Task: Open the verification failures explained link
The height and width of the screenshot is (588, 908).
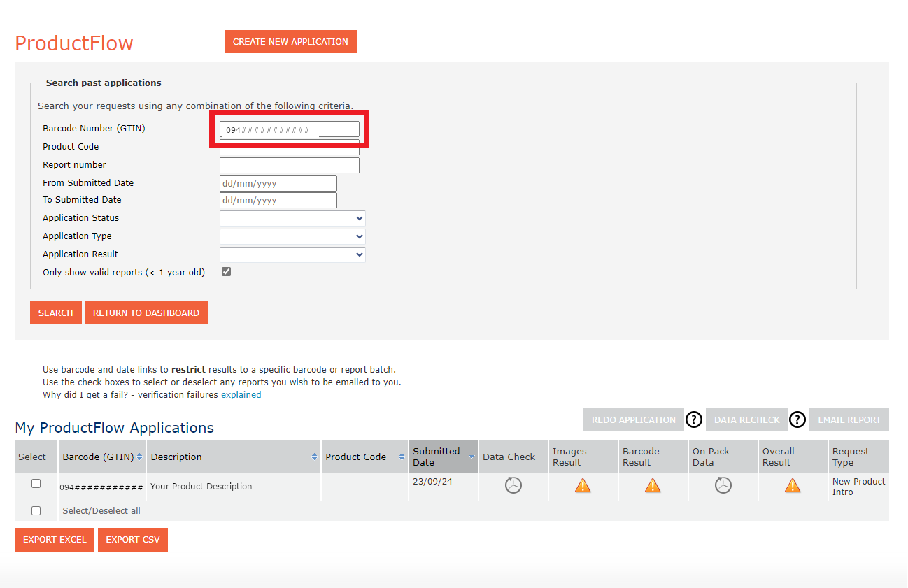Action: (241, 395)
